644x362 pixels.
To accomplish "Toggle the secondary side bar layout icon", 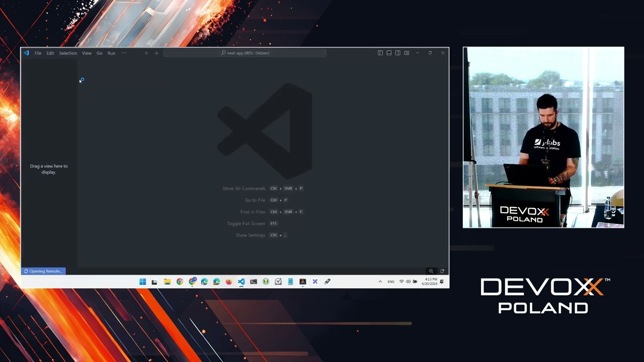I will pos(397,53).
